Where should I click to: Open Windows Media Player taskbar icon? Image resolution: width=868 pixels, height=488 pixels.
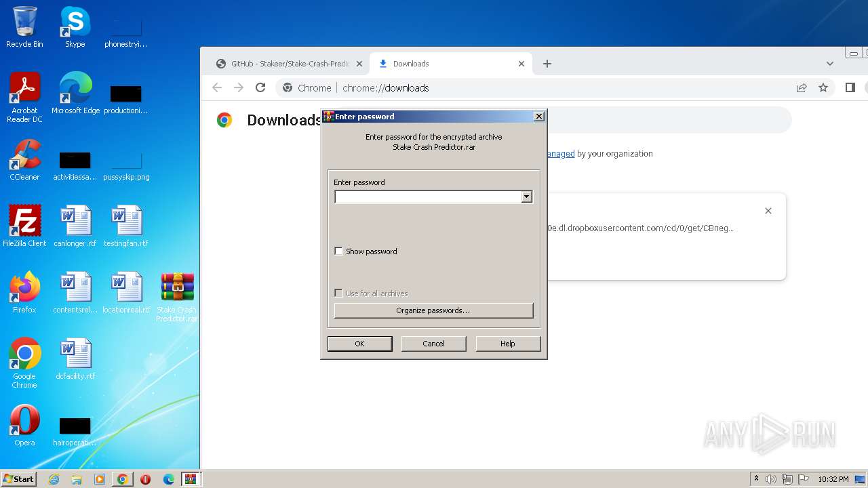[x=100, y=479]
